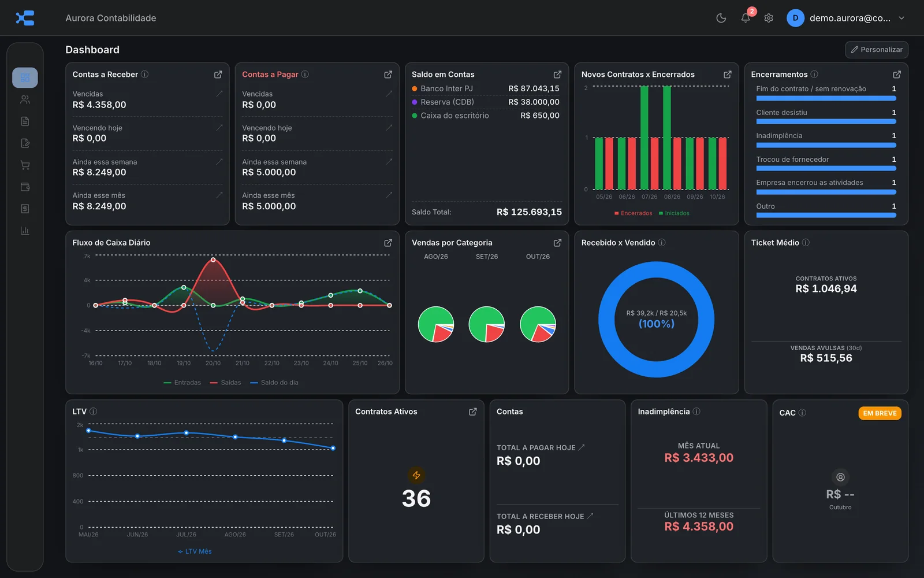Open notifications bell with badge
This screenshot has height=578, width=924.
pyautogui.click(x=746, y=17)
